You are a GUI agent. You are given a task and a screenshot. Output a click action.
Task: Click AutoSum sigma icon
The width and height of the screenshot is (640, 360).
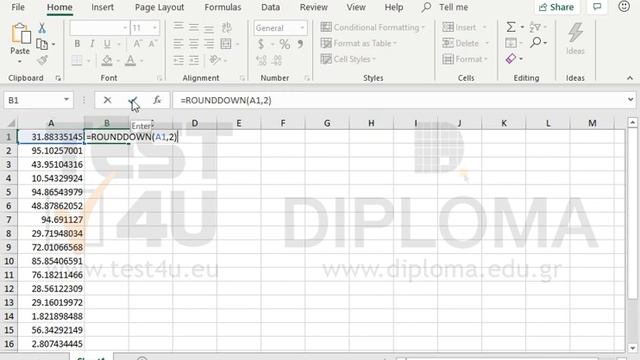(x=511, y=27)
